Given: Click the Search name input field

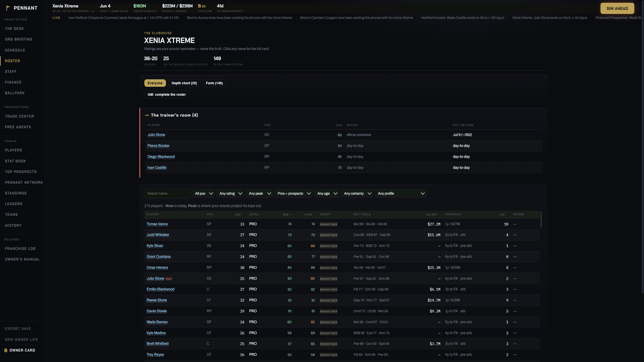Looking at the screenshot, I should click(x=167, y=193).
